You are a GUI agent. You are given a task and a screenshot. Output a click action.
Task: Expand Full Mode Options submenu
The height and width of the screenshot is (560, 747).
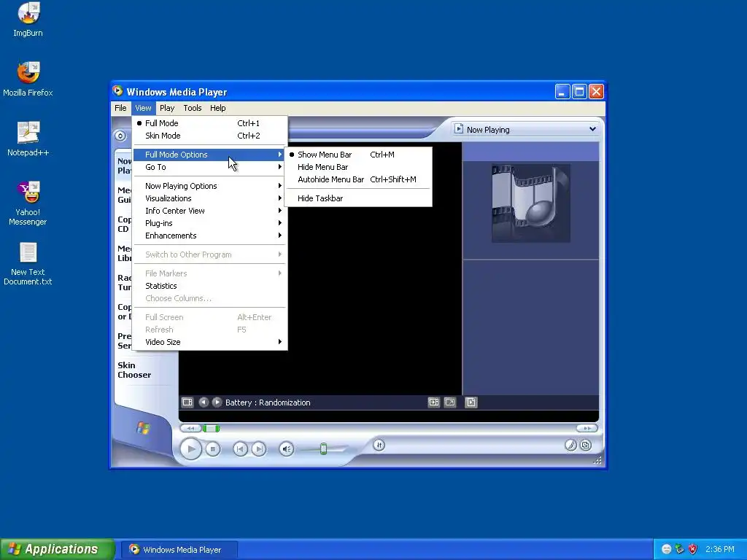(x=209, y=155)
